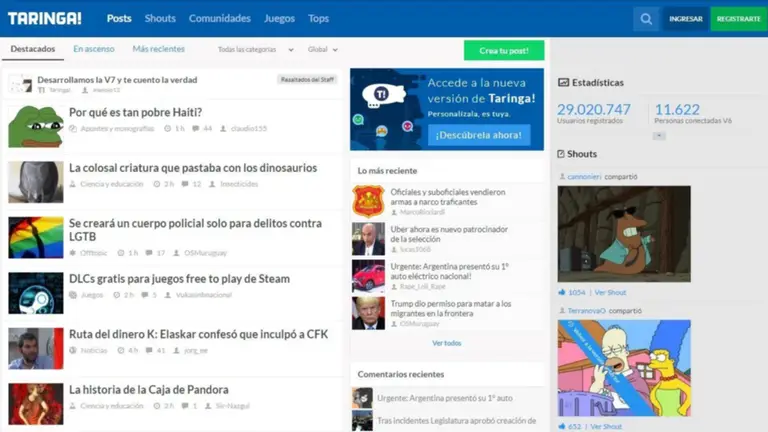Click author icon beside claudio155
Viewport: 768px width, 432px height.
pyautogui.click(x=223, y=128)
